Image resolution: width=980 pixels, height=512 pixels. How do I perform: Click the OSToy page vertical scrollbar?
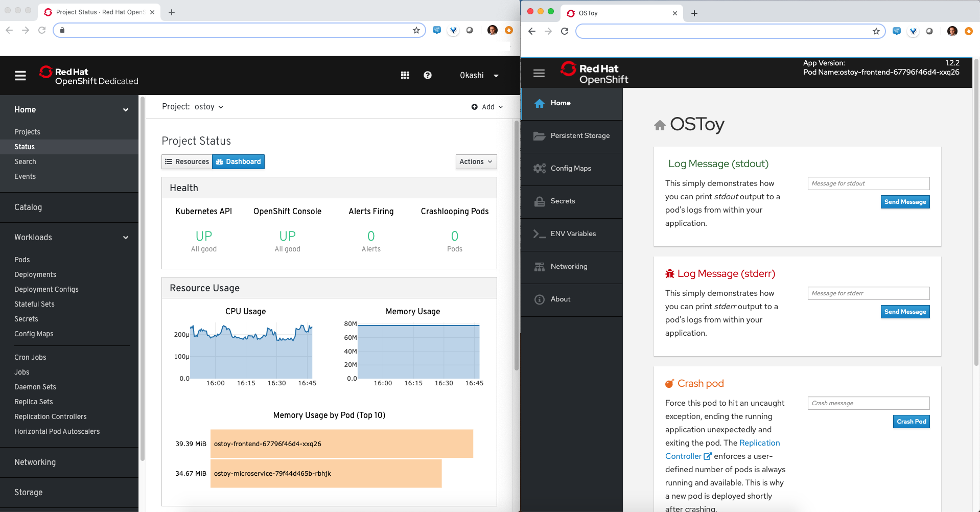976,213
